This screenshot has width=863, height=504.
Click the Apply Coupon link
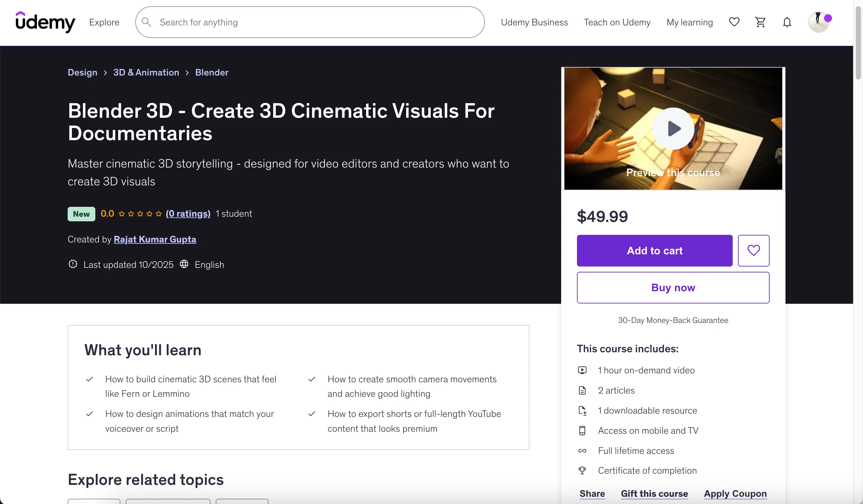[735, 493]
